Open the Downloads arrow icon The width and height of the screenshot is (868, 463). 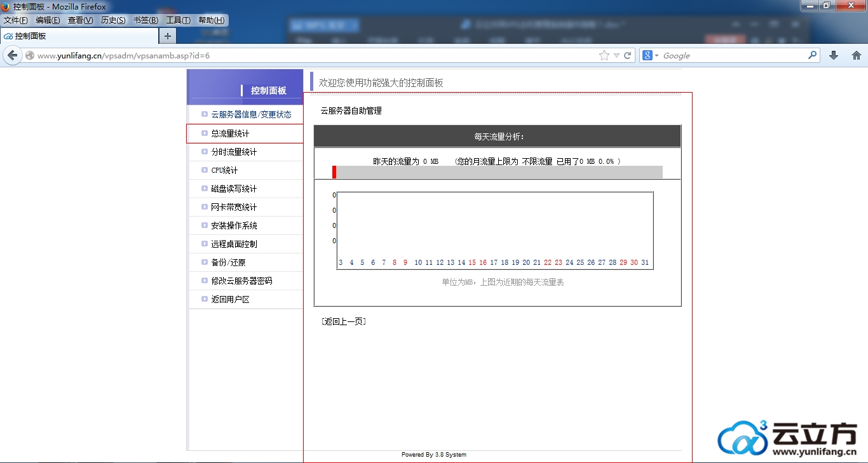coord(834,55)
